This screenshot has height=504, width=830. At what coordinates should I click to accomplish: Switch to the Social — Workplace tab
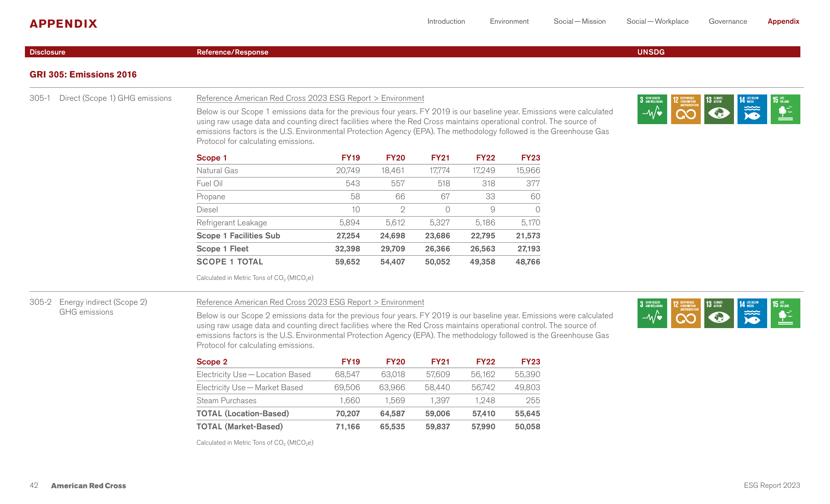[x=657, y=21]
